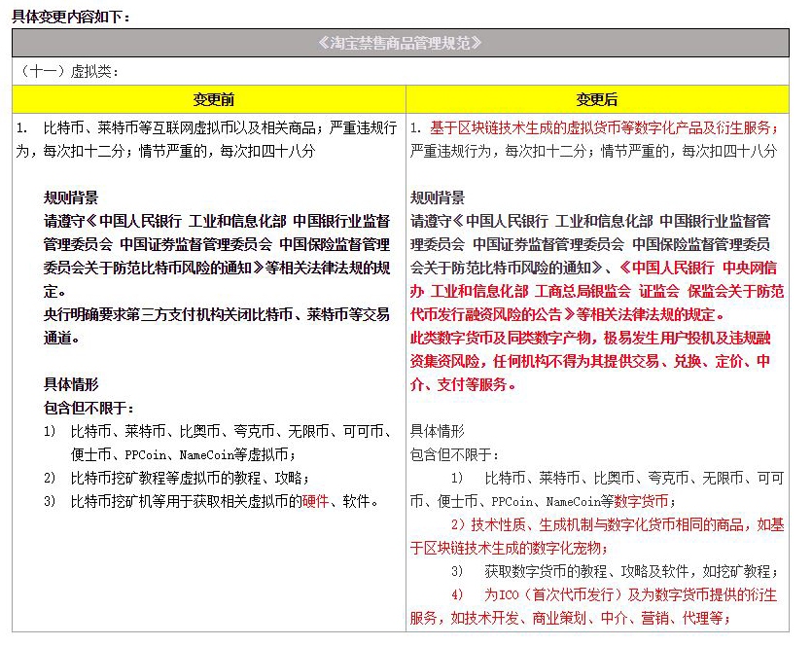The image size is (812, 646).
Task: Click "包含但不限于：" in the 变更后 column
Action: pos(455,455)
